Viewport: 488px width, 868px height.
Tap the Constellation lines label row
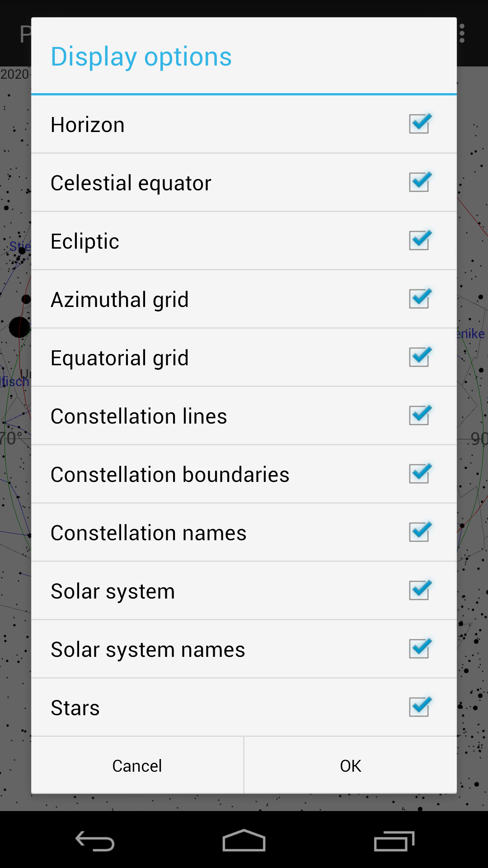coord(139,416)
